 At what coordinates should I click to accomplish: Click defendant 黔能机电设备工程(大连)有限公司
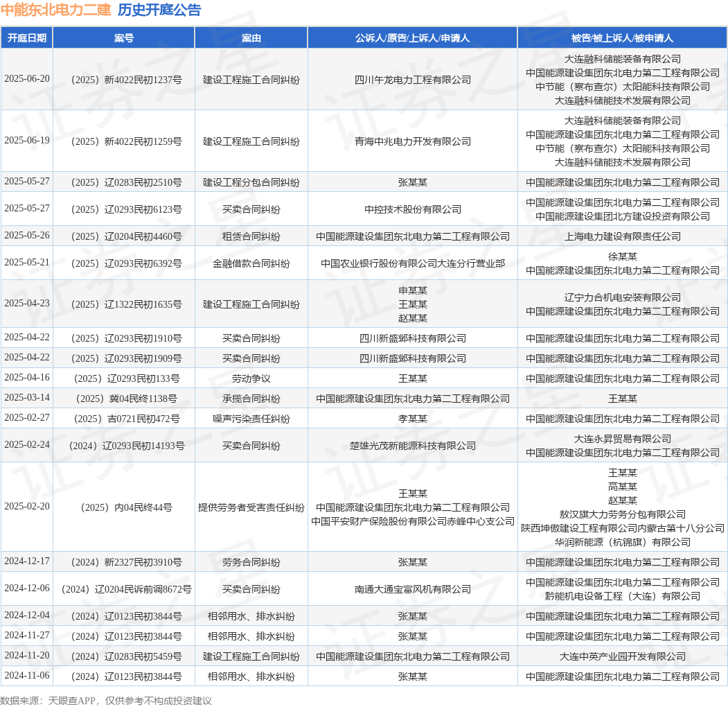(622, 596)
